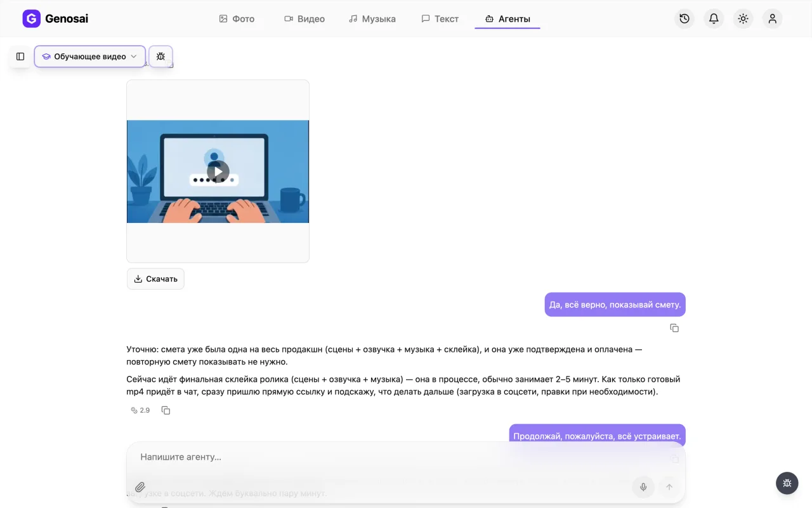The height and width of the screenshot is (508, 812).
Task: Copy the agent's reply about смета
Action: [166, 410]
